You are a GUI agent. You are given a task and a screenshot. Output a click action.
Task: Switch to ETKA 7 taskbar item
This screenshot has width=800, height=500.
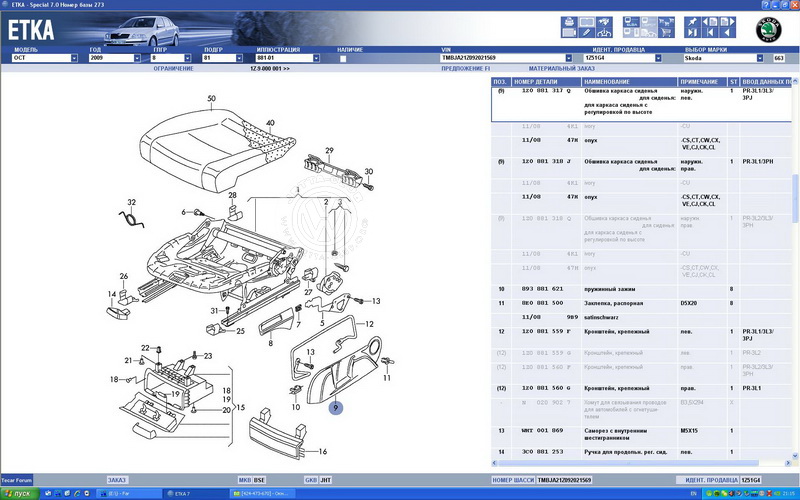[x=196, y=494]
